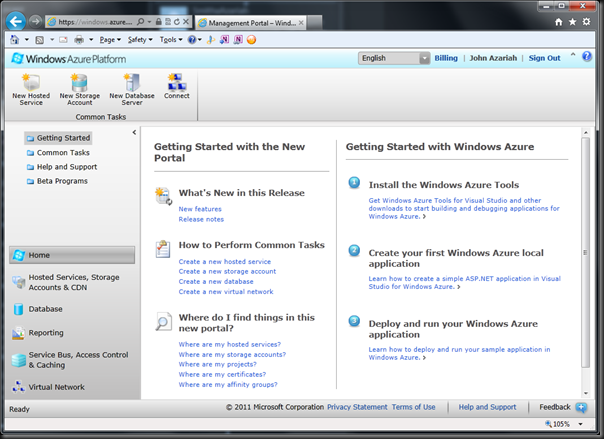This screenshot has width=604, height=439.
Task: Open the Virtual Network section
Action: coord(56,387)
